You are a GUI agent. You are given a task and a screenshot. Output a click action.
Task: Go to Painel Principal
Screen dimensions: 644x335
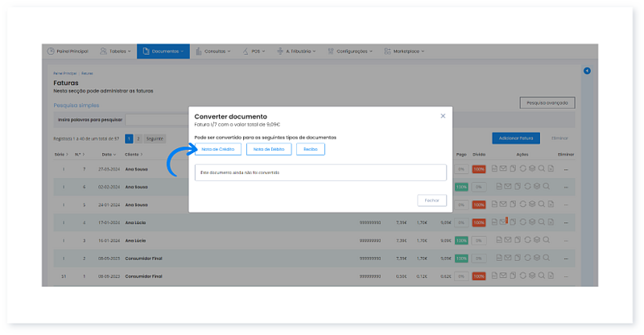pyautogui.click(x=68, y=52)
